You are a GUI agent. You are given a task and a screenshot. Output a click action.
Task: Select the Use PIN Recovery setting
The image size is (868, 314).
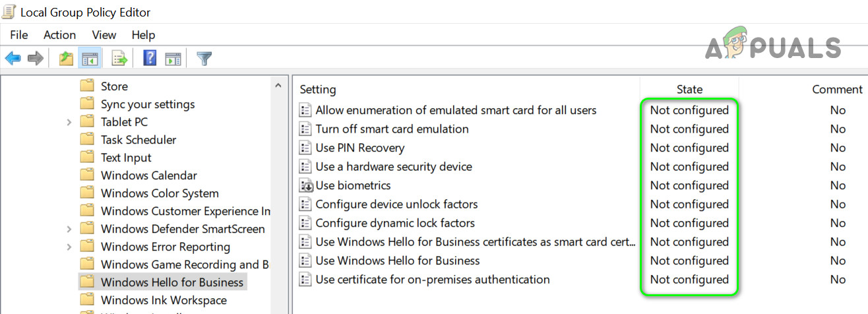(x=359, y=148)
